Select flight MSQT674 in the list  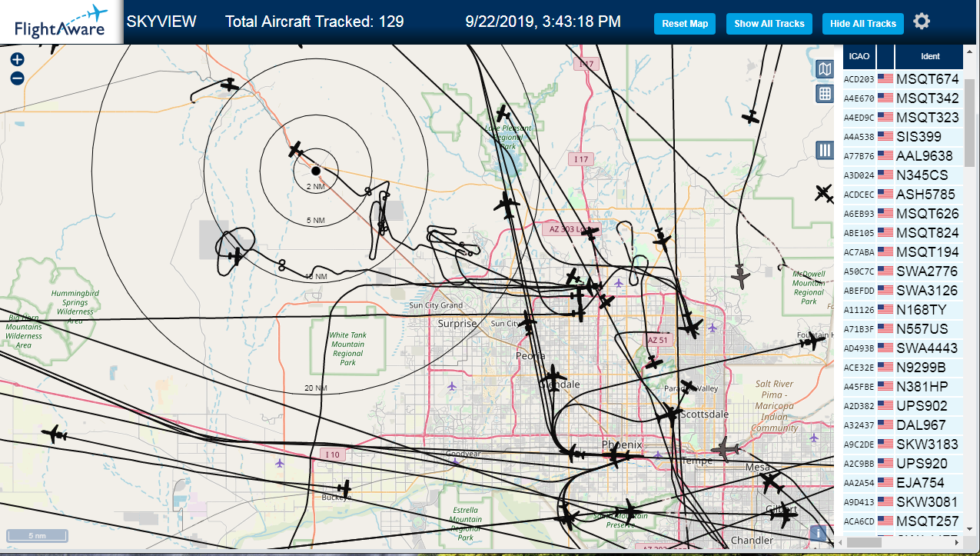pos(903,78)
